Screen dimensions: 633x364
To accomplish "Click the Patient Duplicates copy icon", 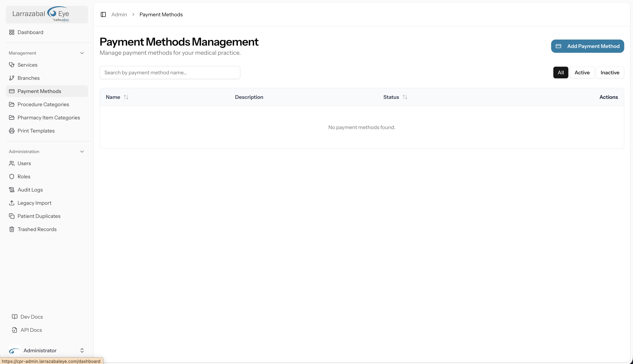I will [x=12, y=216].
